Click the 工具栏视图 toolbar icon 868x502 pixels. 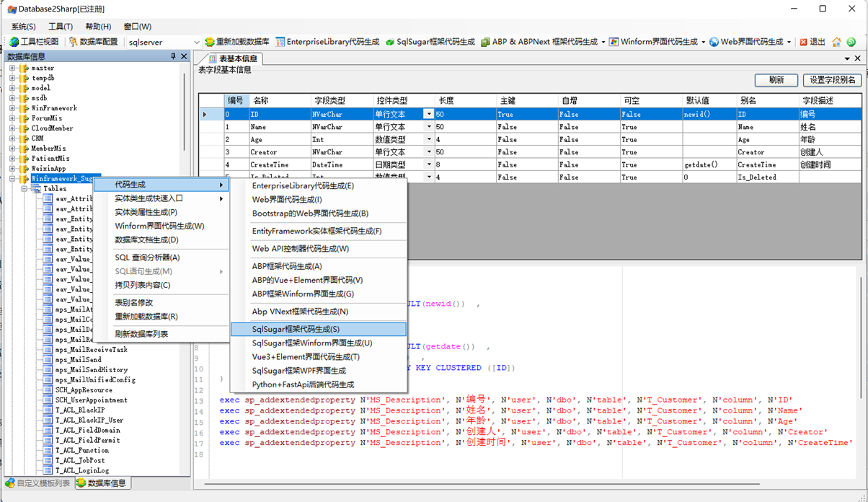pyautogui.click(x=14, y=42)
